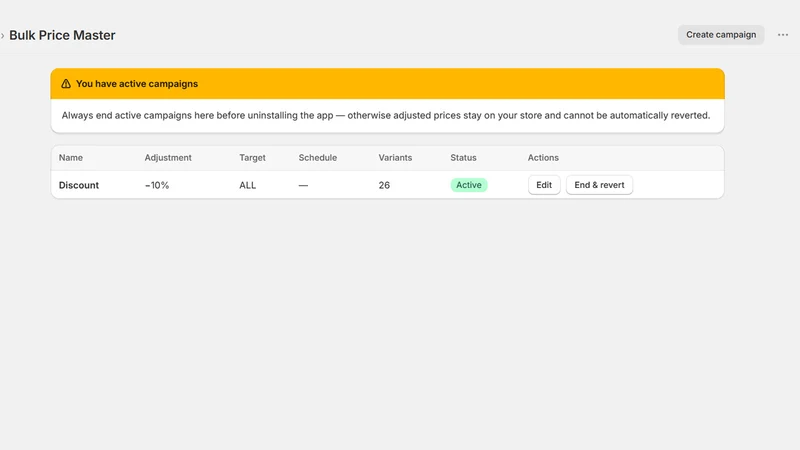
Task: Click the Create campaign button
Action: click(x=721, y=35)
